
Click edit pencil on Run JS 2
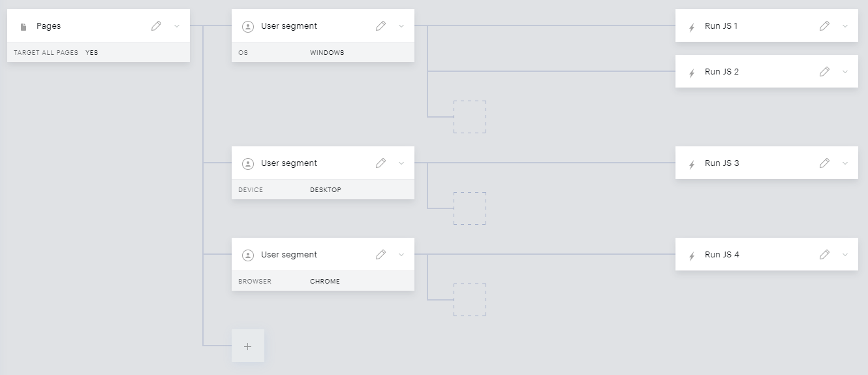[824, 72]
